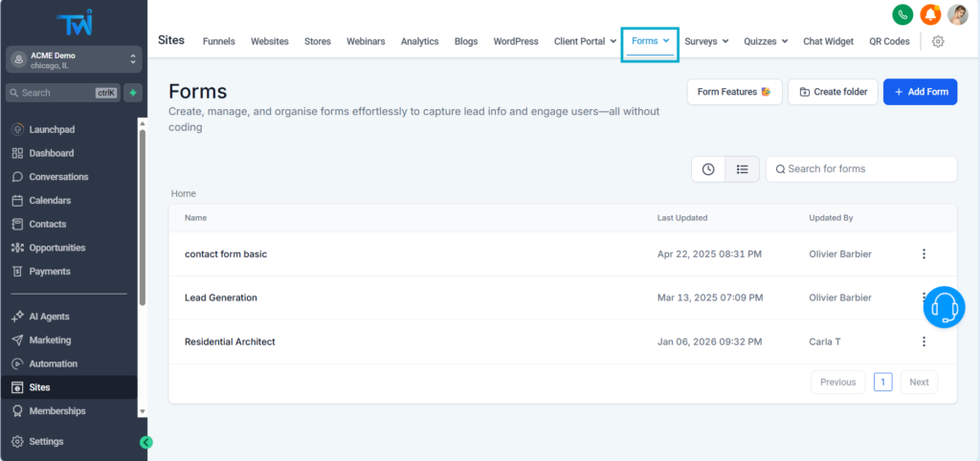The image size is (980, 461).
Task: Switch to the WordPress tab
Action: (516, 41)
